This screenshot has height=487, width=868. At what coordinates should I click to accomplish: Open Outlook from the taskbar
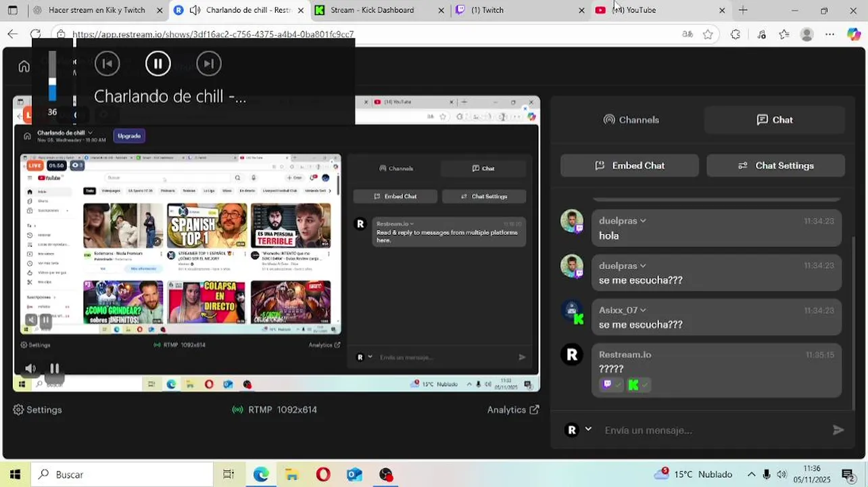click(x=354, y=474)
